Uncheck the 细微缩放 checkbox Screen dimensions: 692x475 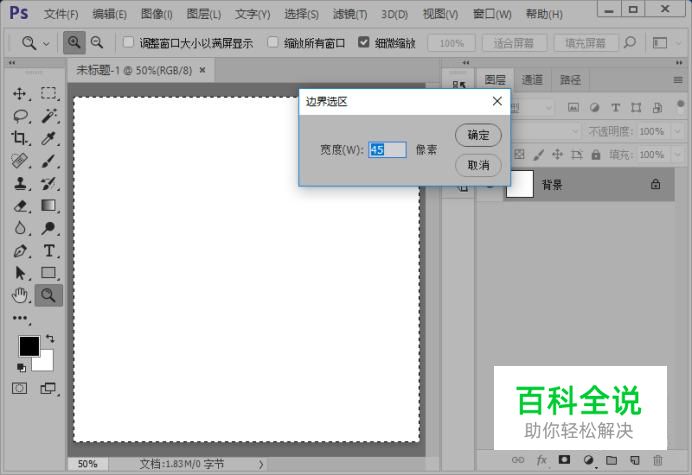tap(363, 42)
